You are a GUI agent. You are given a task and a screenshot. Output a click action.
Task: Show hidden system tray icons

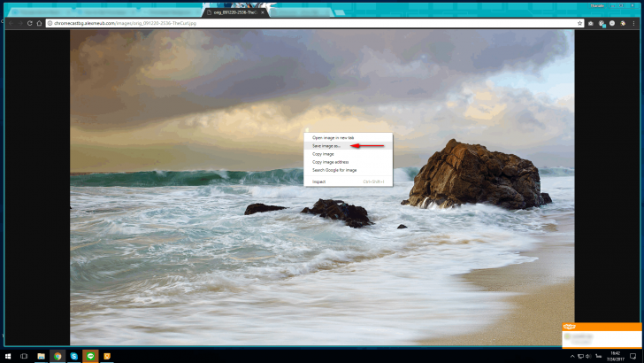pyautogui.click(x=572, y=357)
